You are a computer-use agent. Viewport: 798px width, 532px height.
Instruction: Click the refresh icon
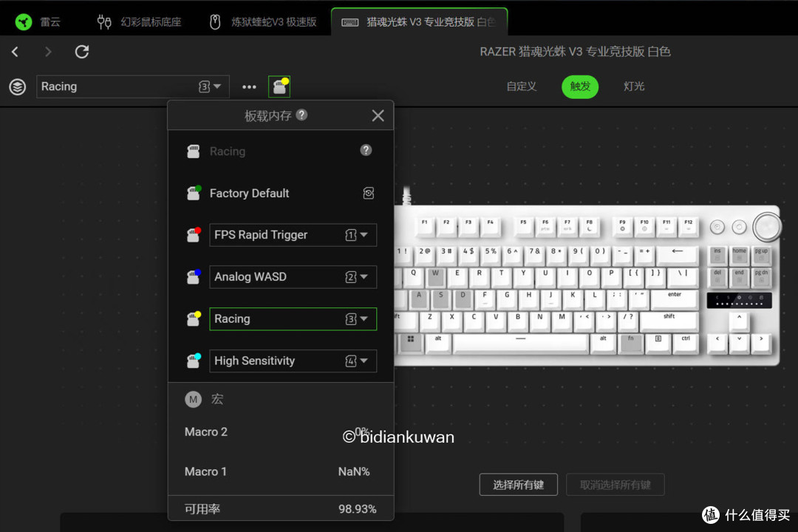pyautogui.click(x=82, y=52)
